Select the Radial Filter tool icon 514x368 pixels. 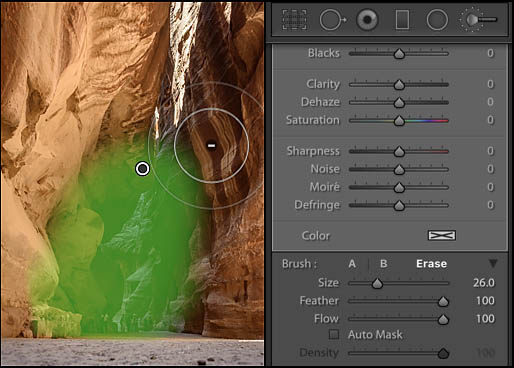437,20
